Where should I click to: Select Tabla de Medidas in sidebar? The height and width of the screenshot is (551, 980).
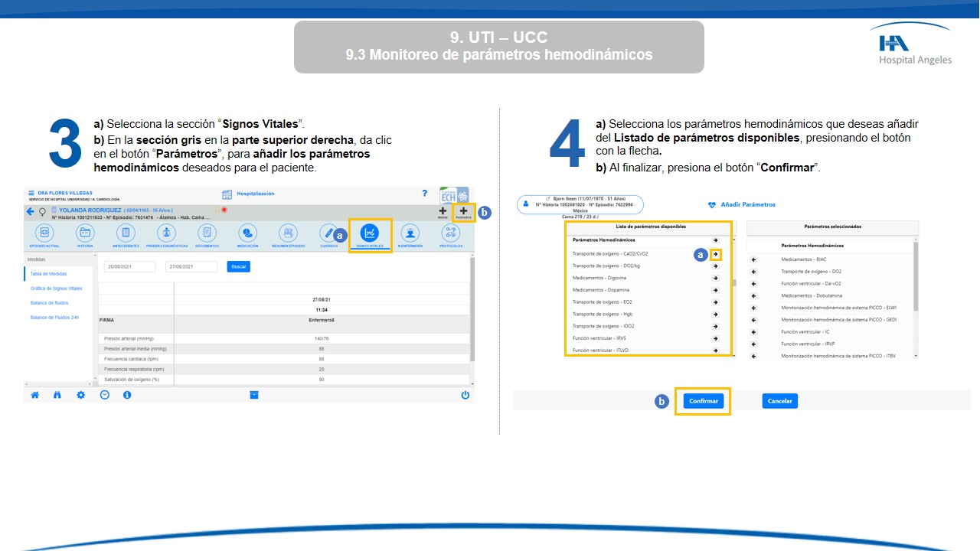click(48, 273)
